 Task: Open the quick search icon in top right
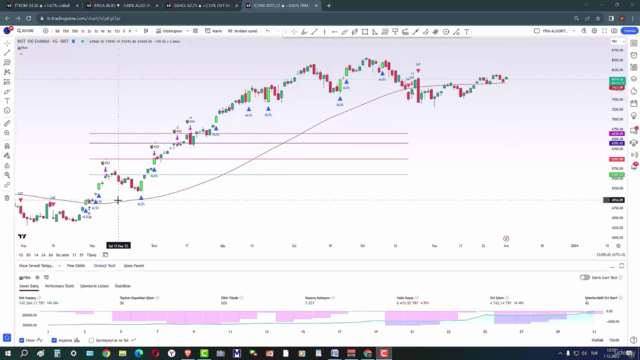(584, 31)
